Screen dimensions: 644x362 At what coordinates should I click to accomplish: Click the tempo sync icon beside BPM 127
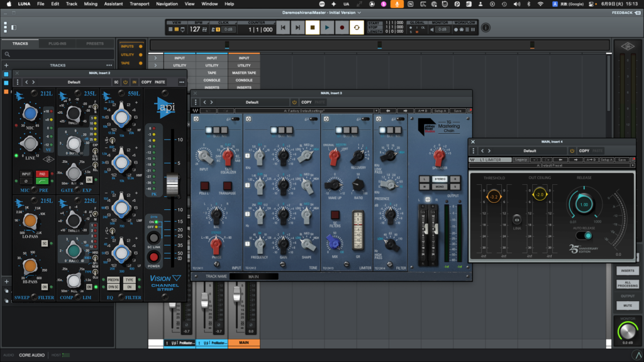[204, 30]
